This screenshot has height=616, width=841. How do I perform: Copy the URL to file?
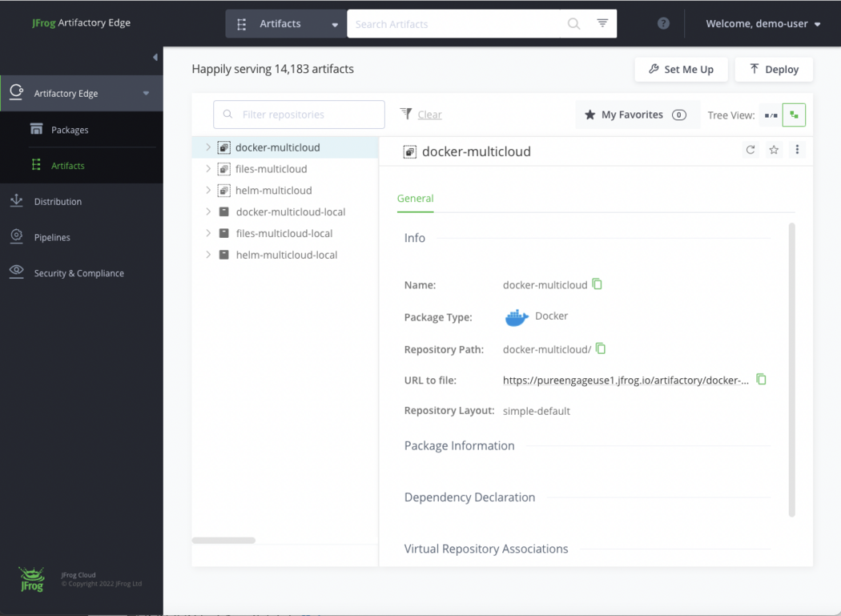(x=761, y=379)
